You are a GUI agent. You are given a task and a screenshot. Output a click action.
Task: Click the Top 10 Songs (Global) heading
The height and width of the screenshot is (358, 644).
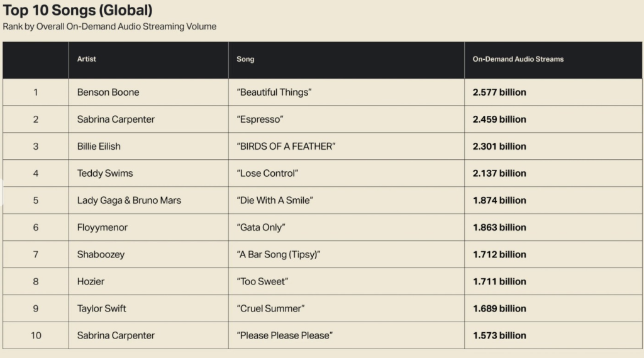pos(77,11)
